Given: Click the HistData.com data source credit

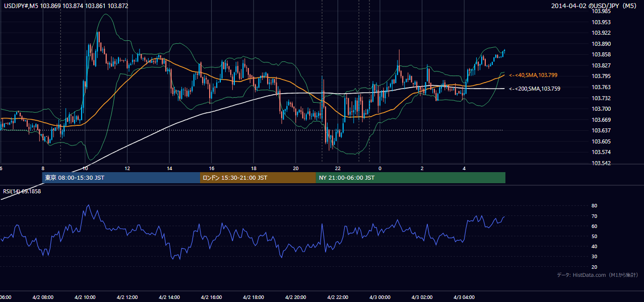Looking at the screenshot, I should (x=598, y=275).
